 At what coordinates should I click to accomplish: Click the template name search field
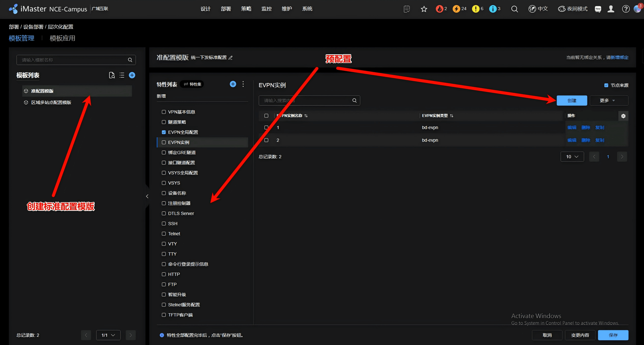pos(74,60)
